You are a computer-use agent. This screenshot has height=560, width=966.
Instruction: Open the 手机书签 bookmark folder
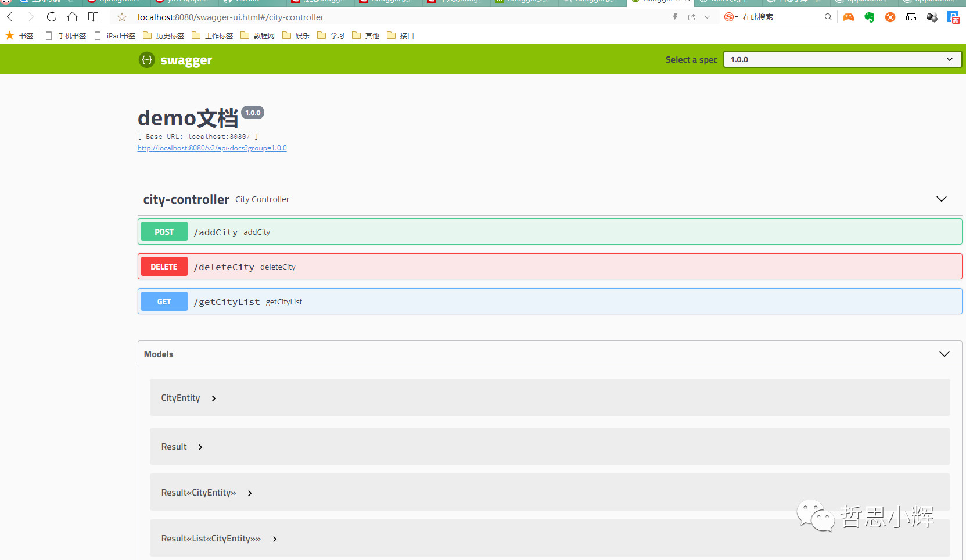pos(66,35)
